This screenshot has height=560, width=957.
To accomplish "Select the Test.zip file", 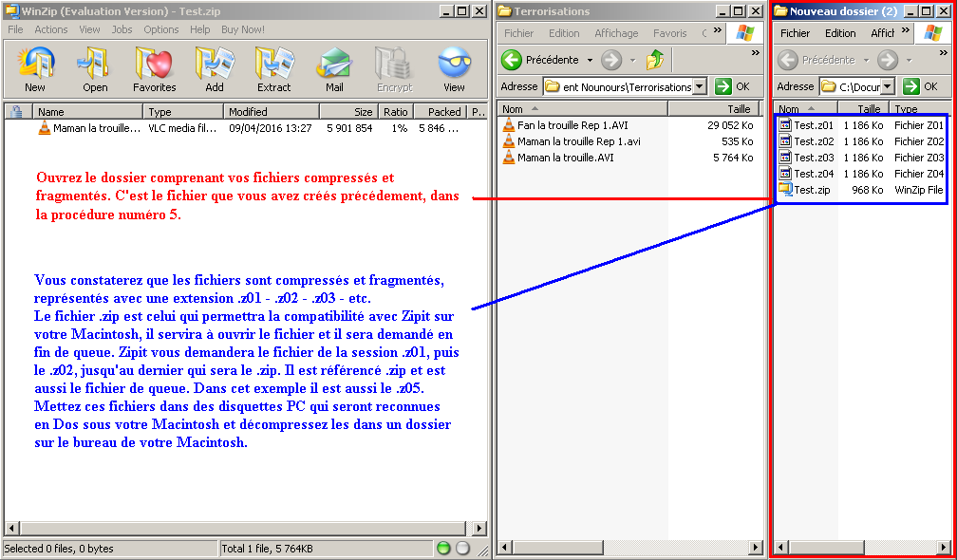I will point(812,190).
